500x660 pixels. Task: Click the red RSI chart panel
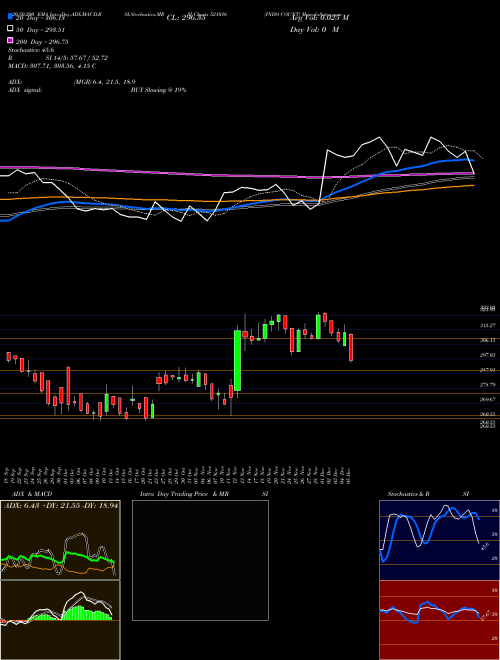coord(439,620)
